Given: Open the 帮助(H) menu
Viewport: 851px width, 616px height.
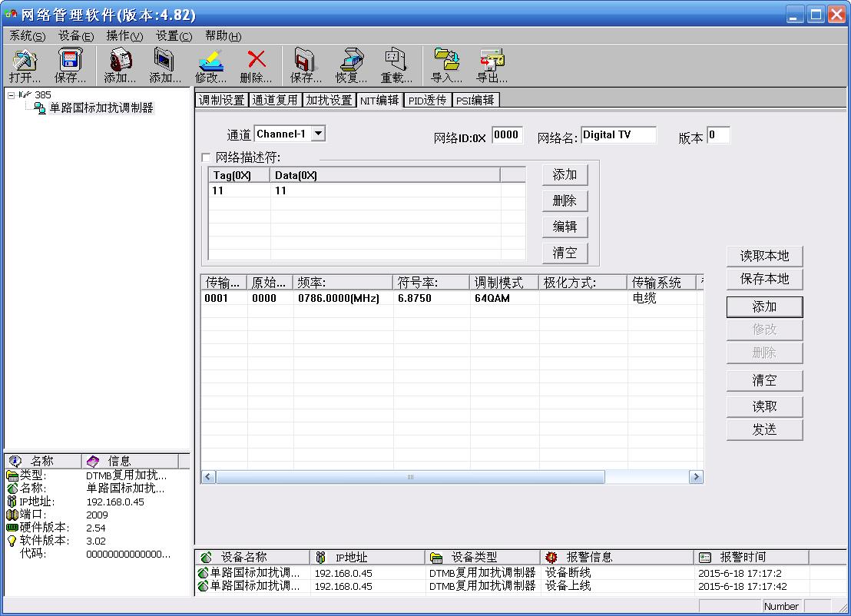Looking at the screenshot, I should point(223,36).
